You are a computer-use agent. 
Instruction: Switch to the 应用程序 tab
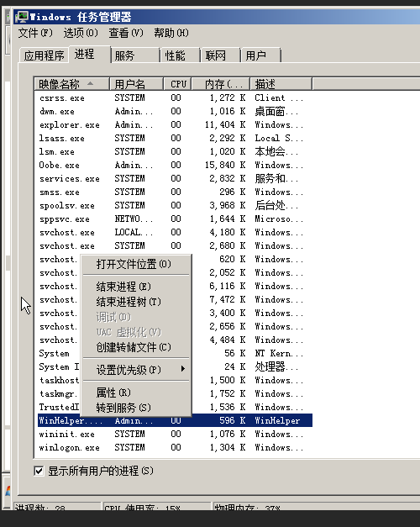[44, 55]
